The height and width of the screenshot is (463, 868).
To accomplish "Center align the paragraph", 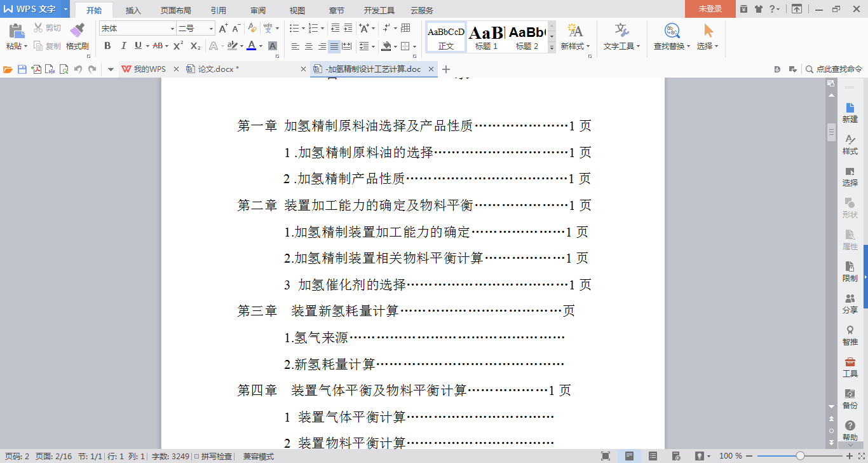I will 309,46.
